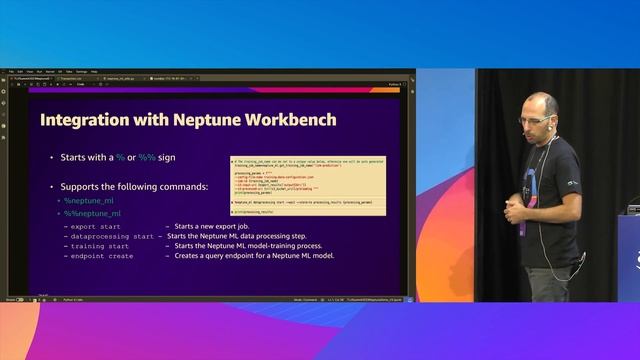Click the interrupt kernel stop icon
The height and width of the screenshot is (360, 640).
pos(58,84)
